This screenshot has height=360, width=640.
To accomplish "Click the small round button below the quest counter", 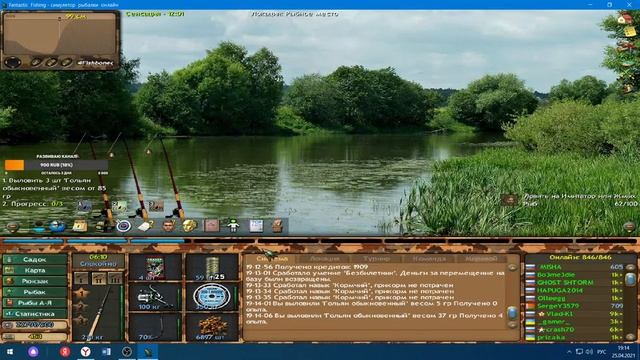I will [630, 226].
